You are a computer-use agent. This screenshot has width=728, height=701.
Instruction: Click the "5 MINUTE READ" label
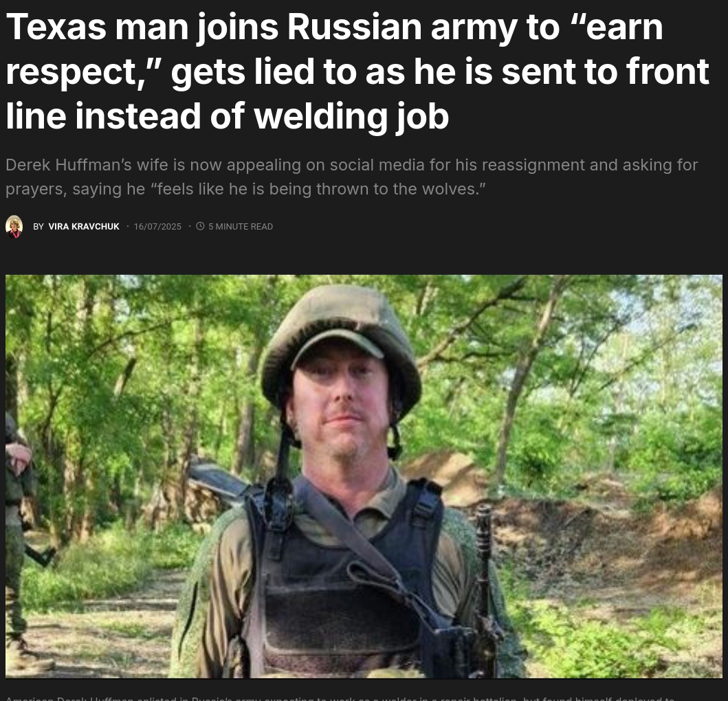point(241,227)
